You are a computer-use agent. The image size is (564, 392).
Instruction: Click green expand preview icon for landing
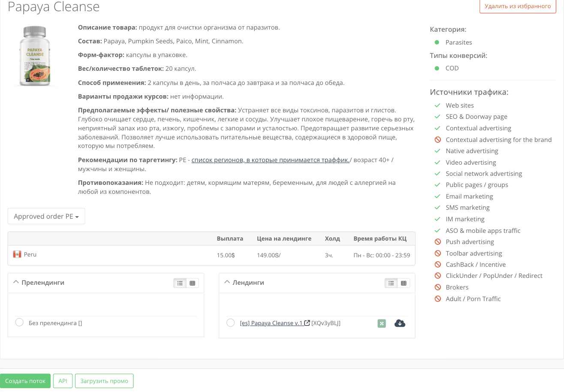click(x=382, y=323)
